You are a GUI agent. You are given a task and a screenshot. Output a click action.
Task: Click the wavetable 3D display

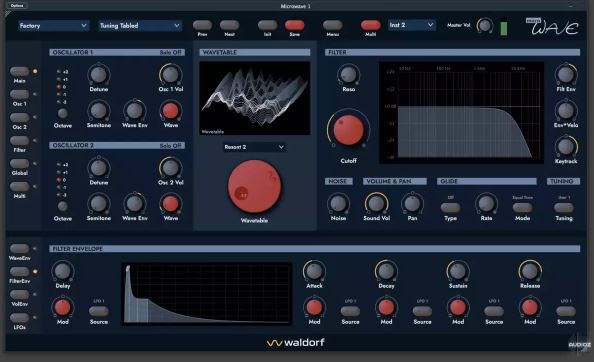point(255,98)
